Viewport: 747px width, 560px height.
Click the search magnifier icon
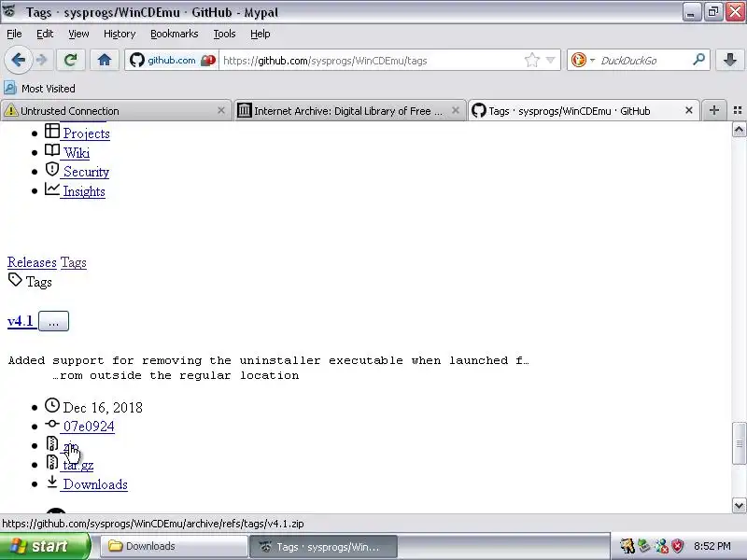tap(698, 60)
